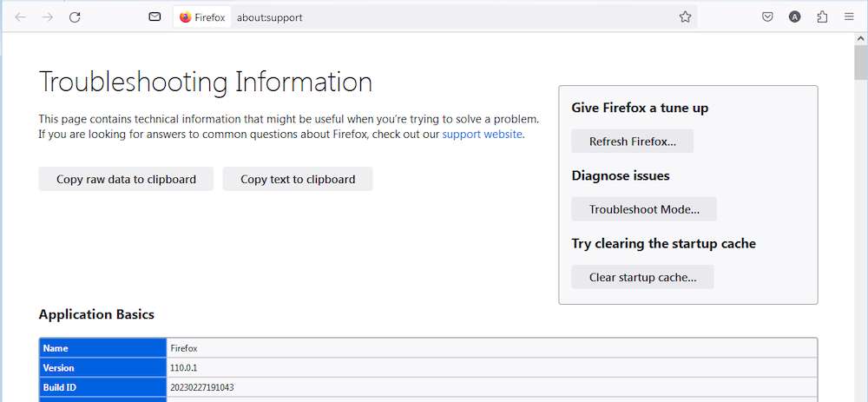
Task: Click the Firefox identity icon in address bar
Action: [x=202, y=17]
